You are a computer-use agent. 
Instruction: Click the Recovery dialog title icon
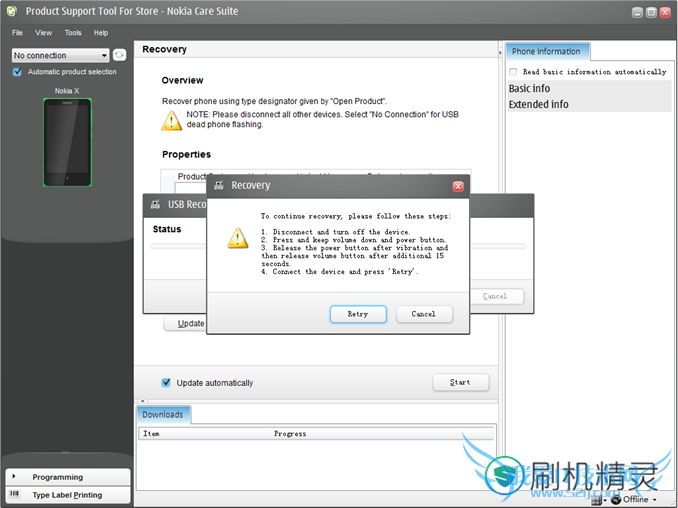pos(219,185)
